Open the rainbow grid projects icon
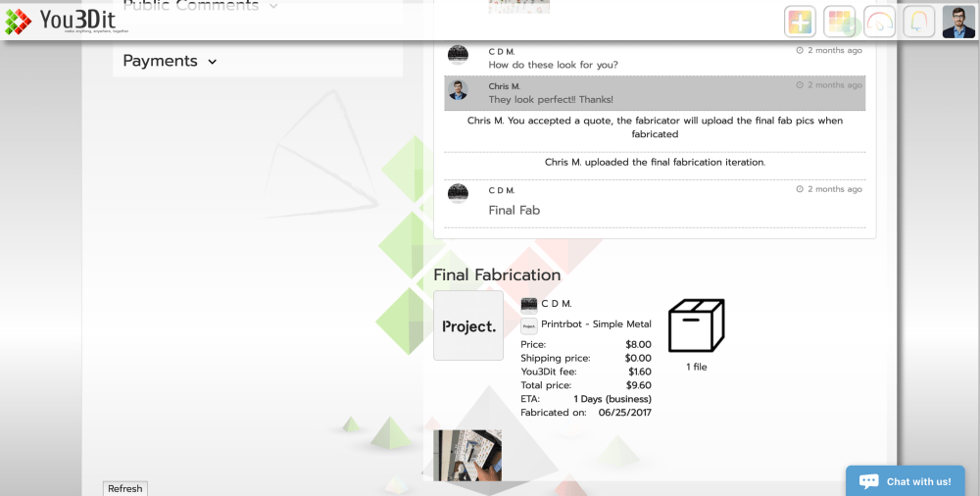This screenshot has width=980, height=496. click(x=840, y=22)
